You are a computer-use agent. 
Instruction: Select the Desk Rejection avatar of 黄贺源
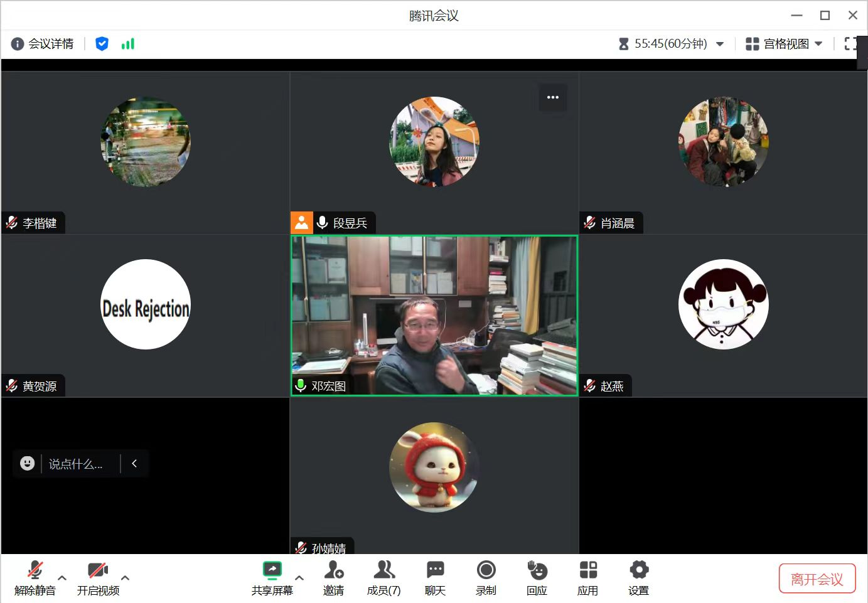[146, 304]
